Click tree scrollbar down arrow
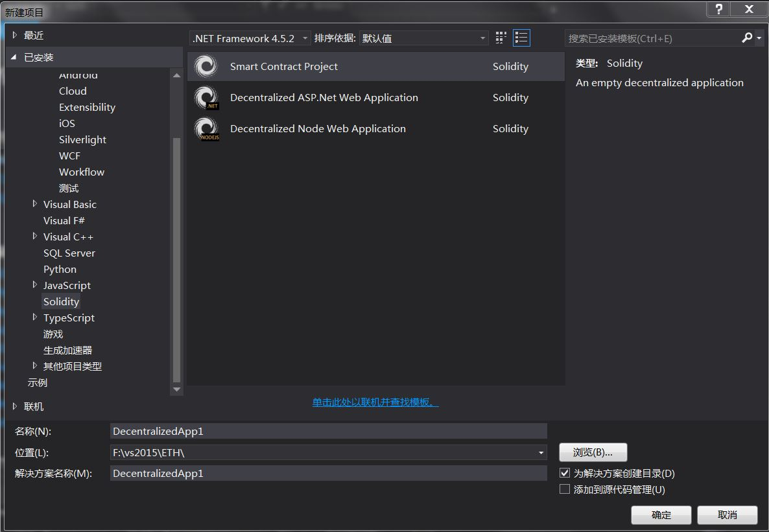The width and height of the screenshot is (769, 532). (x=176, y=390)
